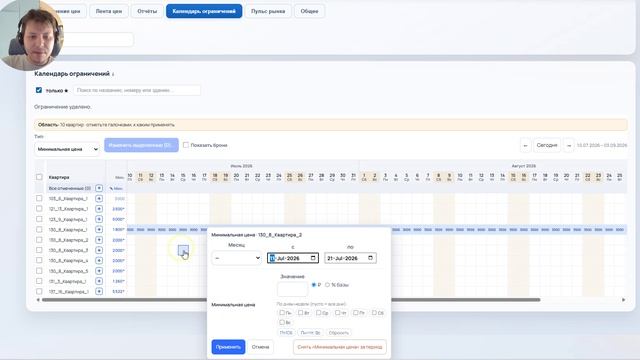
Task: Click the 'Отмена' button in popup
Action: click(x=260, y=347)
